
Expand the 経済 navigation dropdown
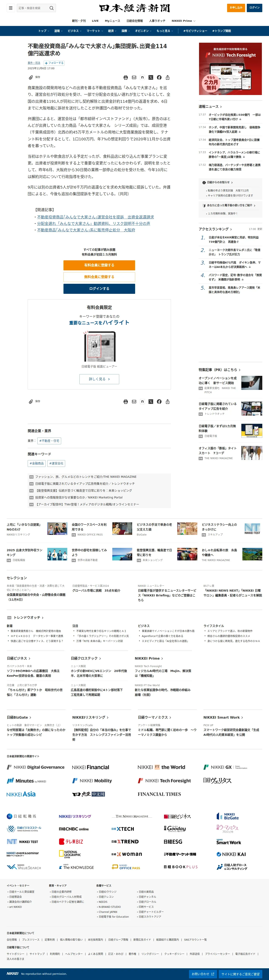pos(113,31)
